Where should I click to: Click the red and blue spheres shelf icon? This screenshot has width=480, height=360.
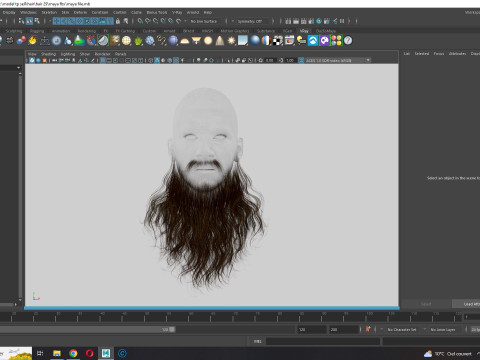pos(21,41)
